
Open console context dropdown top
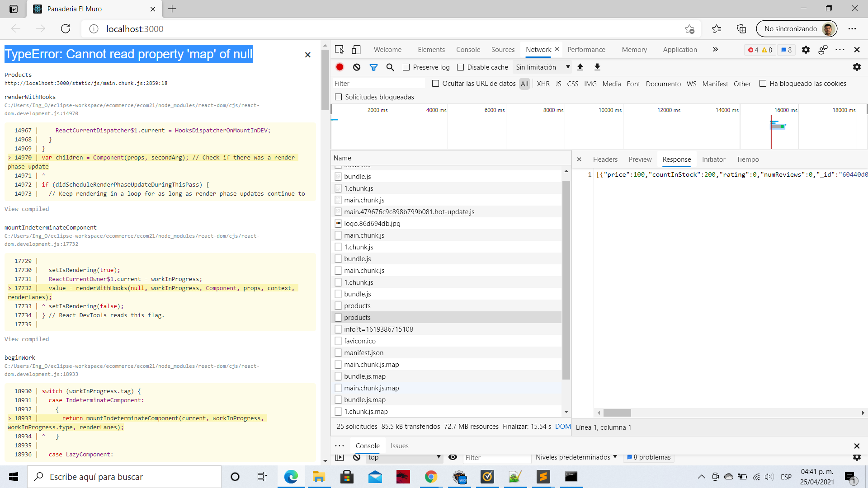[404, 457]
